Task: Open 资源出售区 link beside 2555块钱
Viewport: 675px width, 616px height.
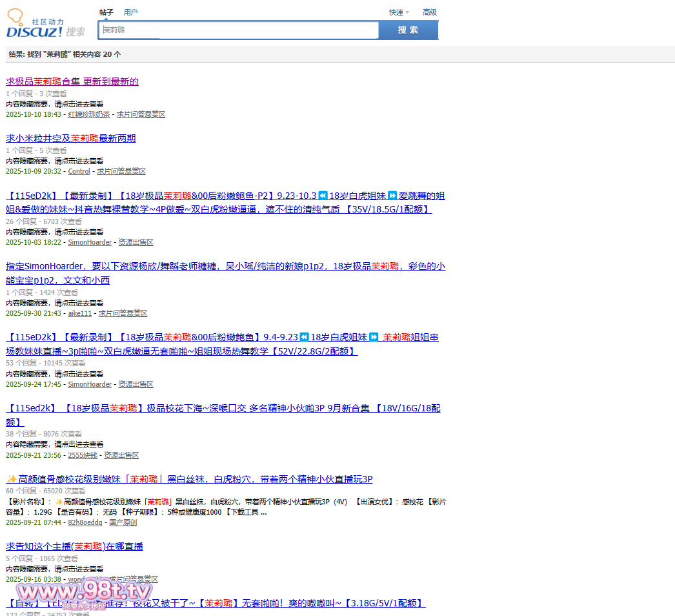Action: click(x=121, y=455)
